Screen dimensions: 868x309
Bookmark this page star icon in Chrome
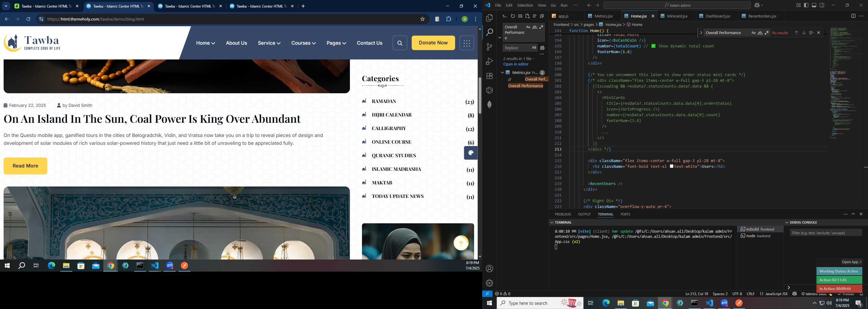(x=422, y=19)
